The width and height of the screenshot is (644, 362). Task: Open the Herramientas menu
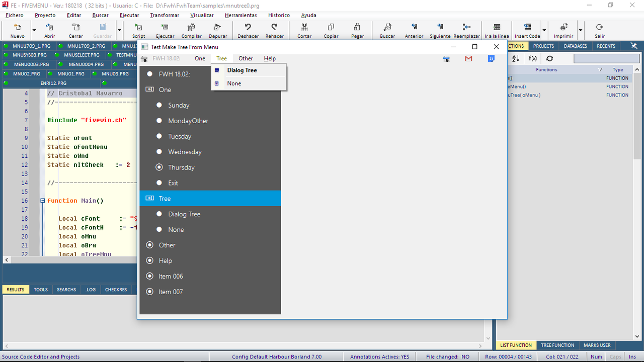tap(240, 15)
